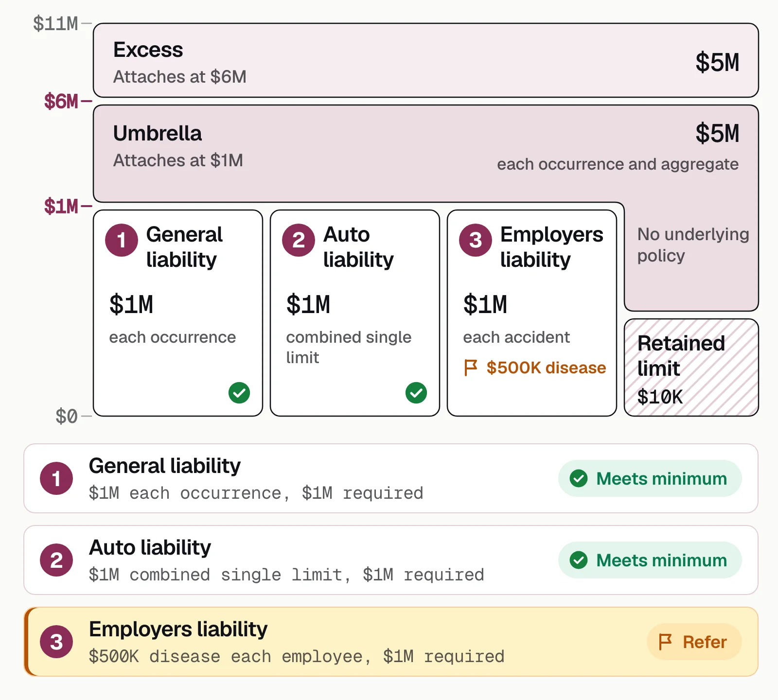Image resolution: width=778 pixels, height=700 pixels.
Task: Click Meets minimum badge on General liability row
Action: (x=650, y=478)
